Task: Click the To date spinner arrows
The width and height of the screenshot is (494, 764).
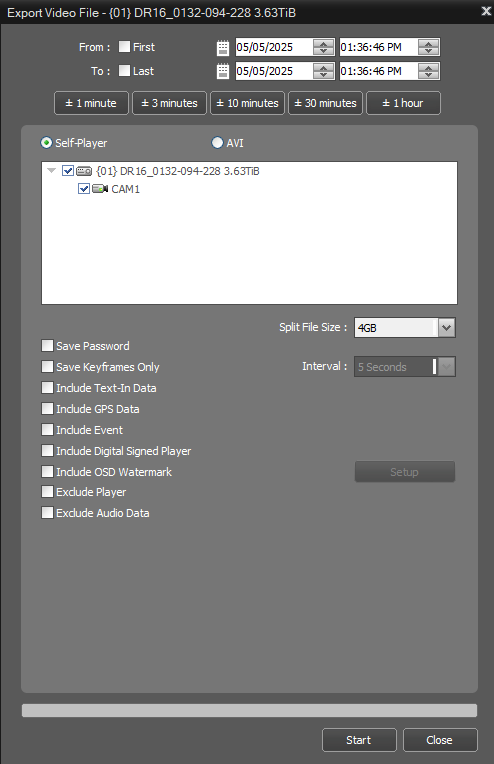Action: click(323, 71)
